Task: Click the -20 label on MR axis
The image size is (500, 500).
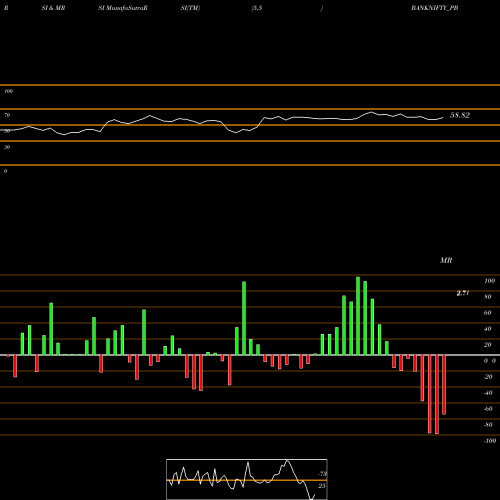Action: pos(488,377)
